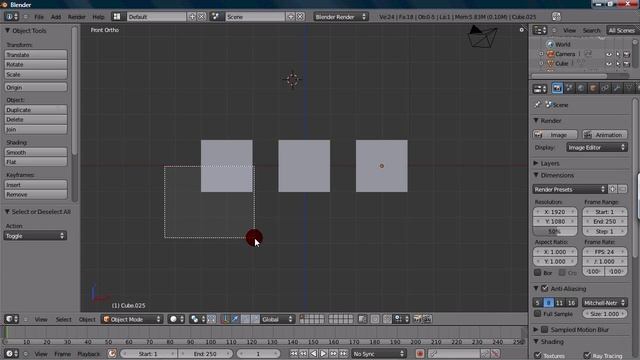
Task: Open the Global orientation dropdown
Action: 277,319
